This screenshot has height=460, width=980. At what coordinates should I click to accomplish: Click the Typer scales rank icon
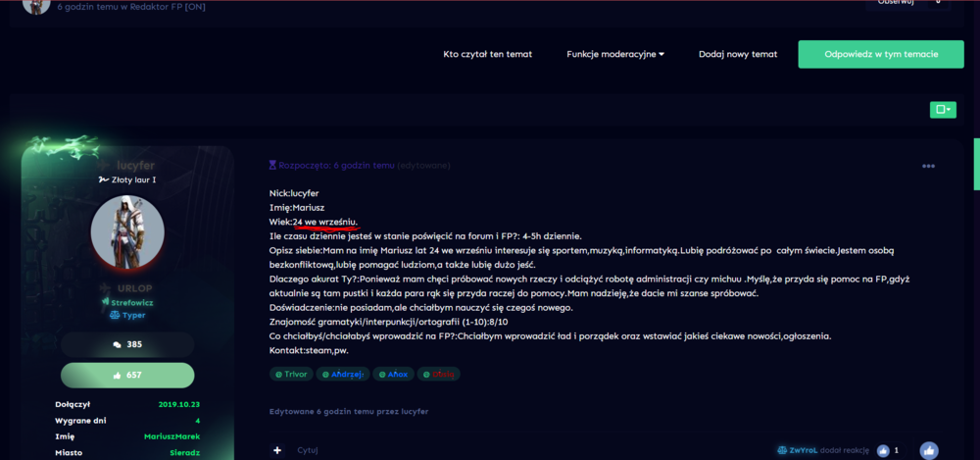click(114, 316)
